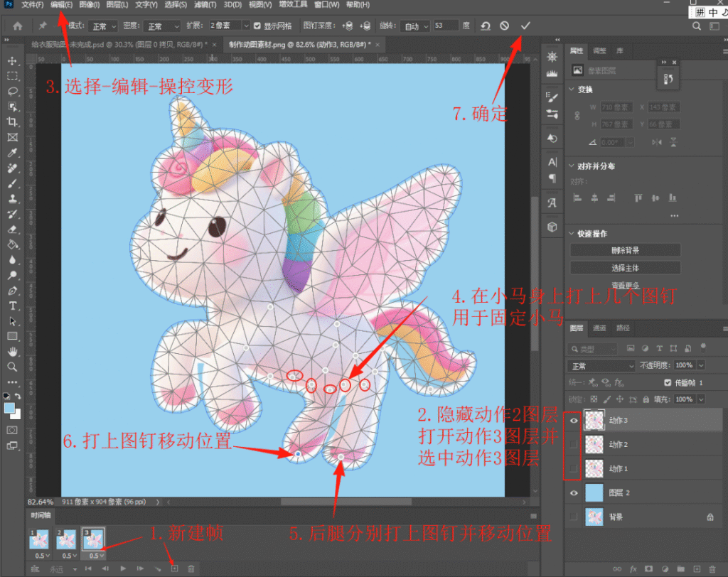The width and height of the screenshot is (728, 577).
Task: Show the 动作2 layer
Action: 574,445
